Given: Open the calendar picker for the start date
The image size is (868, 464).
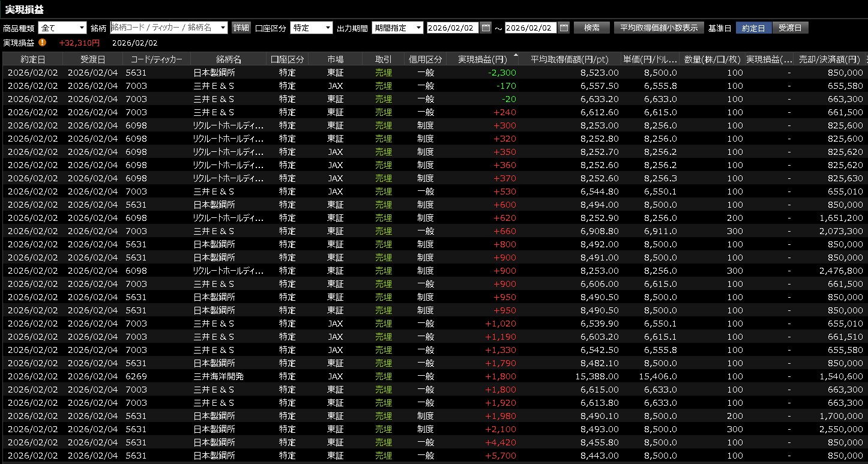Looking at the screenshot, I should [x=486, y=28].
